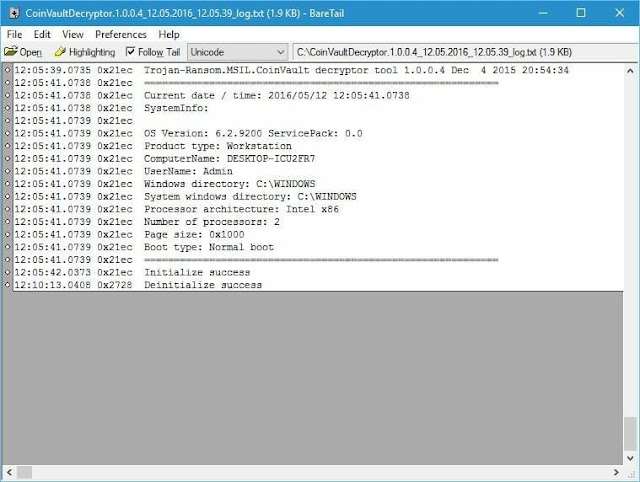The image size is (640, 482).
Task: Click line marker for UserName row
Action: tap(7, 171)
